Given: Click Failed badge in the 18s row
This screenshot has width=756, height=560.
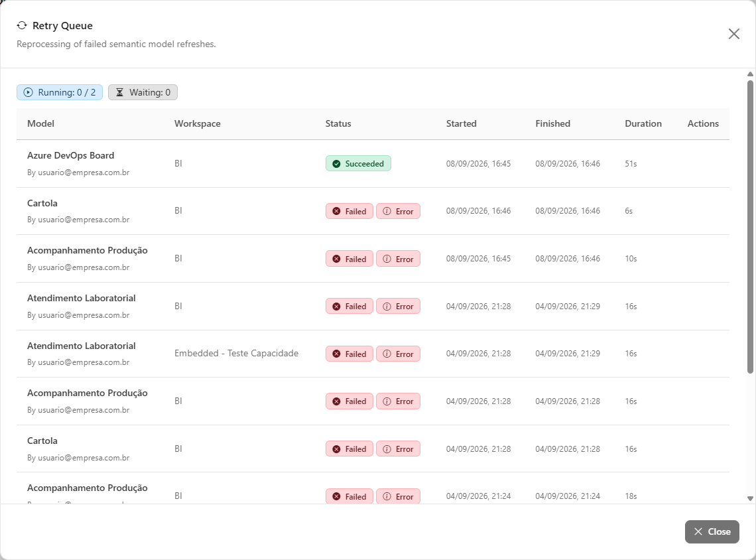Looking at the screenshot, I should [349, 496].
